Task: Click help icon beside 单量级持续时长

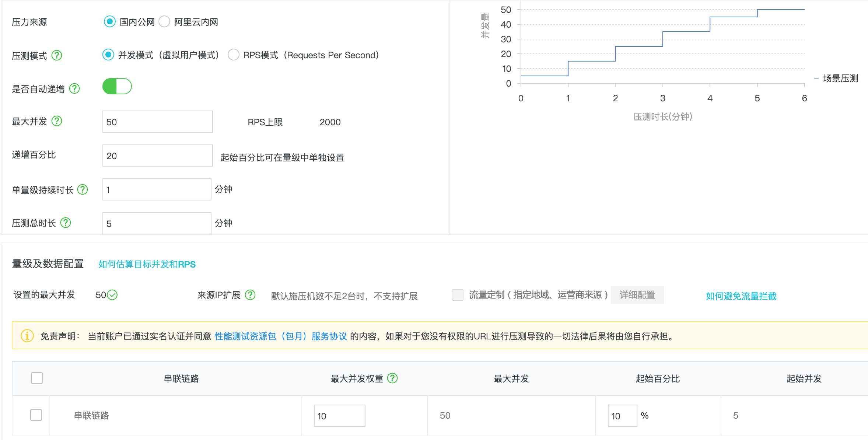Action: [83, 189]
